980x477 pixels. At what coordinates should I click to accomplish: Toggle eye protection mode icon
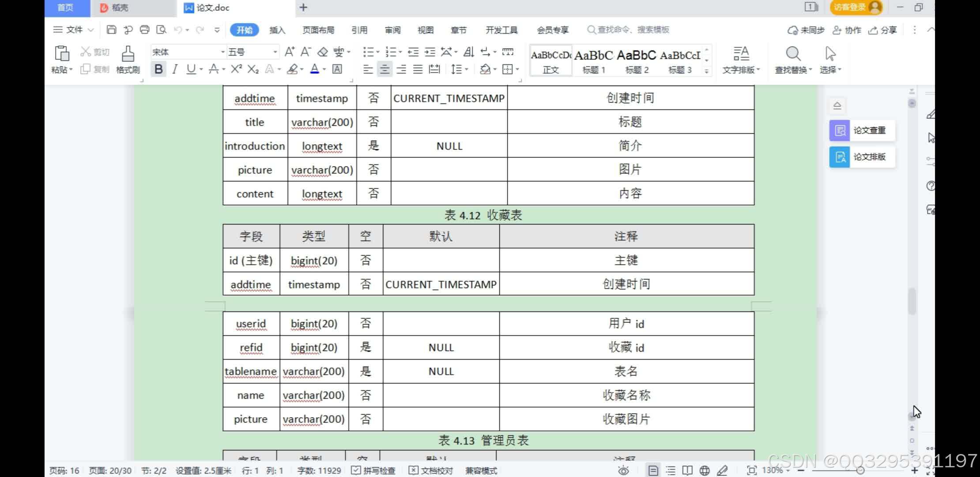coord(623,470)
